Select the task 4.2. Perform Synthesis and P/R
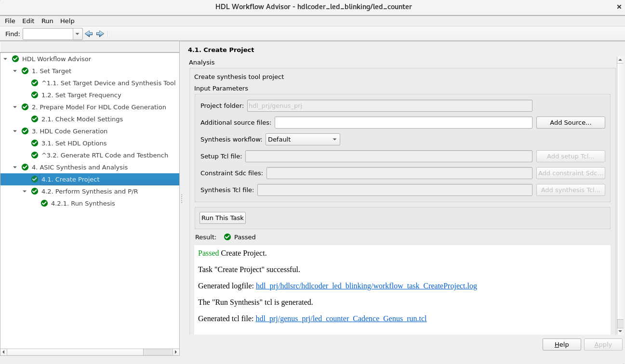625x364 pixels. pyautogui.click(x=90, y=191)
